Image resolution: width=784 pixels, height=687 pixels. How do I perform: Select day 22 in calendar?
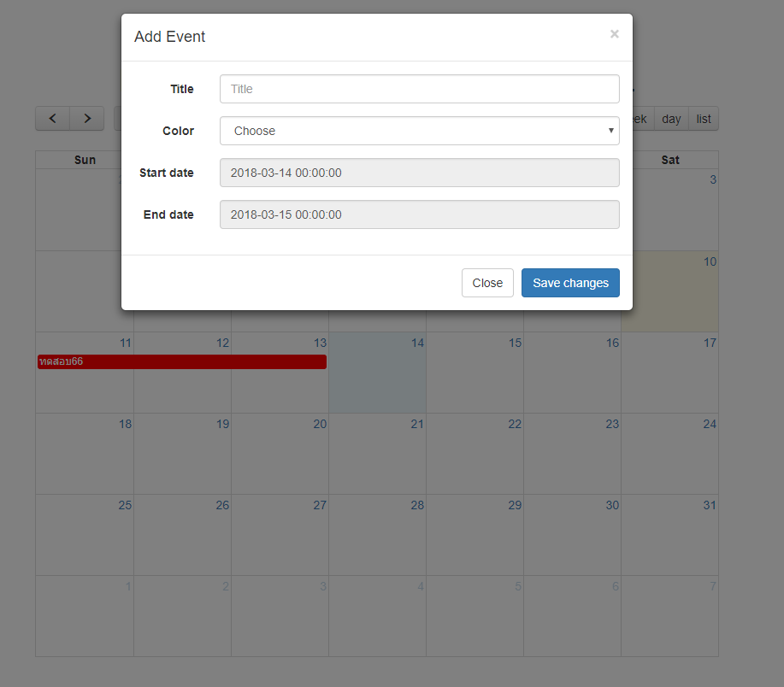tap(475, 454)
